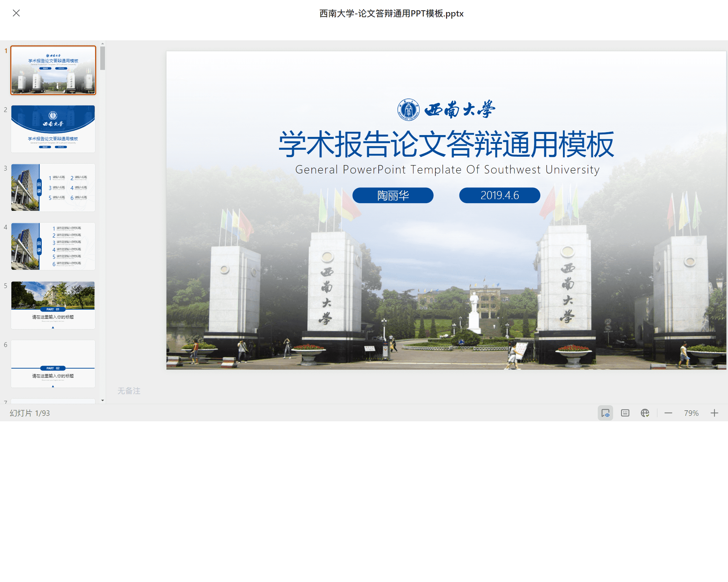The height and width of the screenshot is (582, 728).
Task: Zoom in with the plus icon
Action: pyautogui.click(x=714, y=413)
